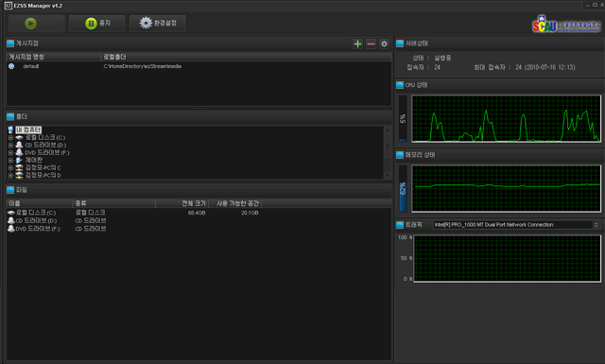Click the local disk (C:) drive icon in file list

coord(11,213)
